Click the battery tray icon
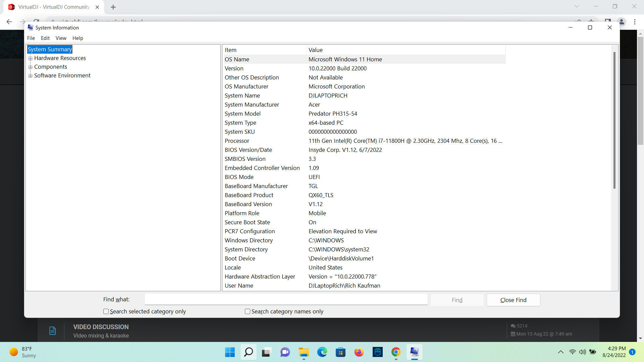This screenshot has width=644, height=362. (593, 352)
